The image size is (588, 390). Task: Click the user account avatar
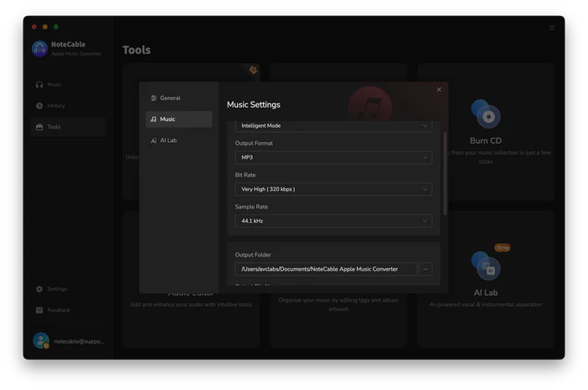(x=41, y=340)
